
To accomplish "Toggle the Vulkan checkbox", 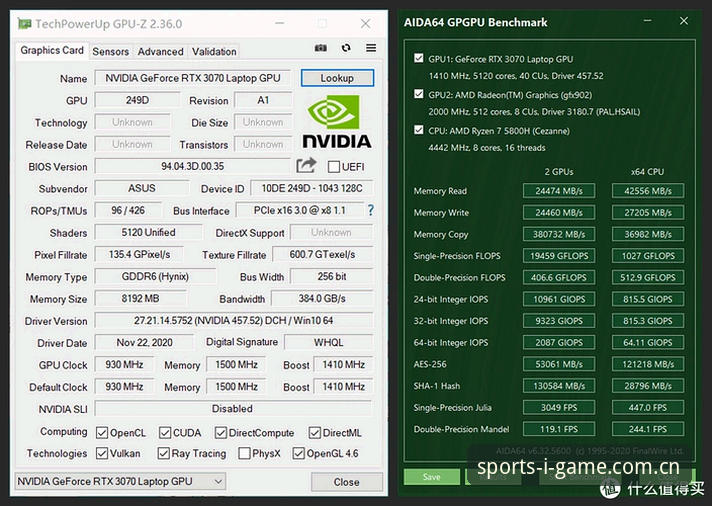I will pos(102,453).
